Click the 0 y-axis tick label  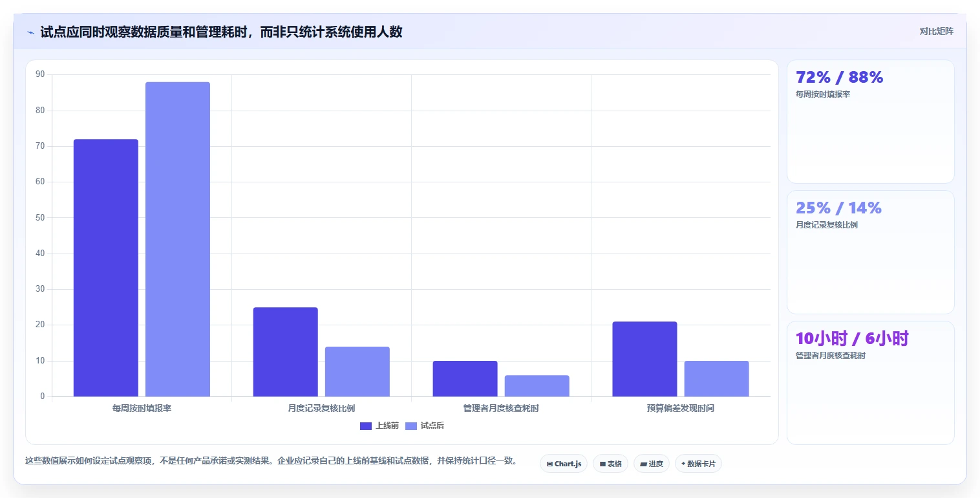tap(43, 396)
